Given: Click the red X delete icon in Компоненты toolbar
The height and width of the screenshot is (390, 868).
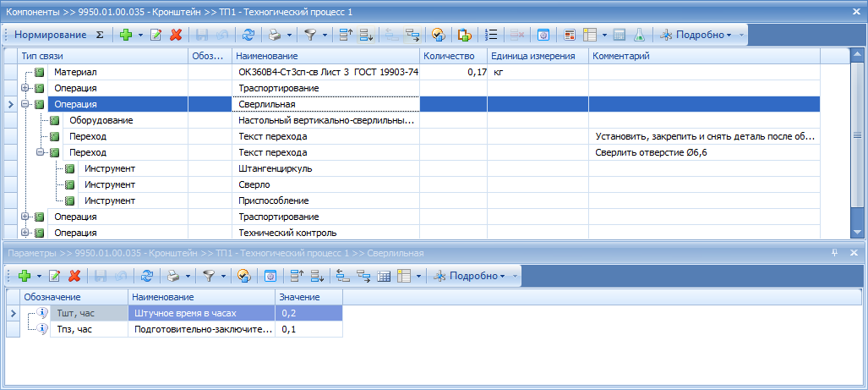Looking at the screenshot, I should tap(176, 35).
